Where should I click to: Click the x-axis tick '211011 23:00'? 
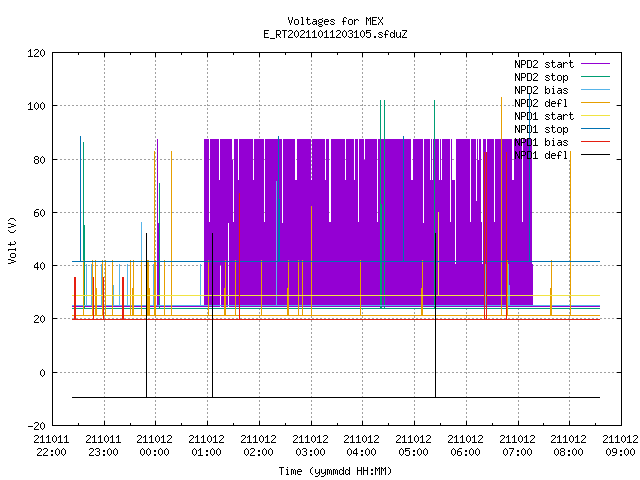(x=103, y=446)
